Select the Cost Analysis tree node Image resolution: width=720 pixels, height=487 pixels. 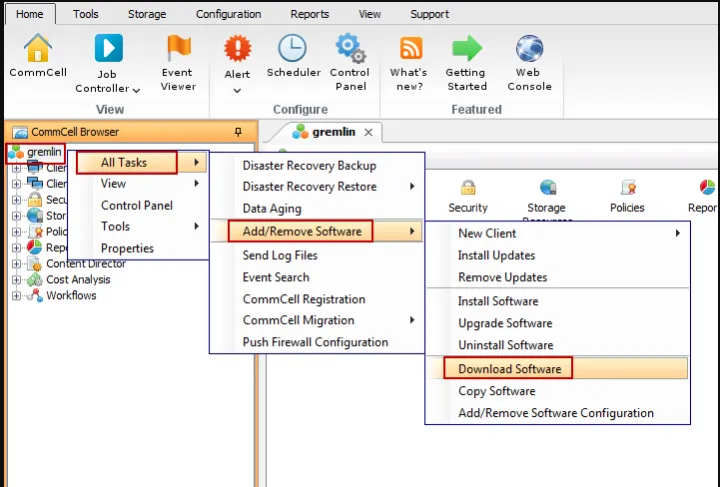tap(78, 280)
